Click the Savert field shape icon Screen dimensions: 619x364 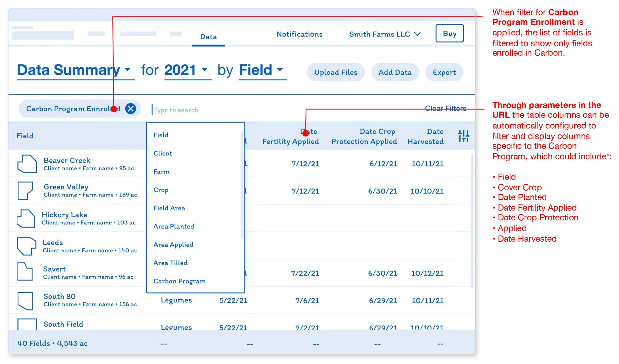coord(25,272)
